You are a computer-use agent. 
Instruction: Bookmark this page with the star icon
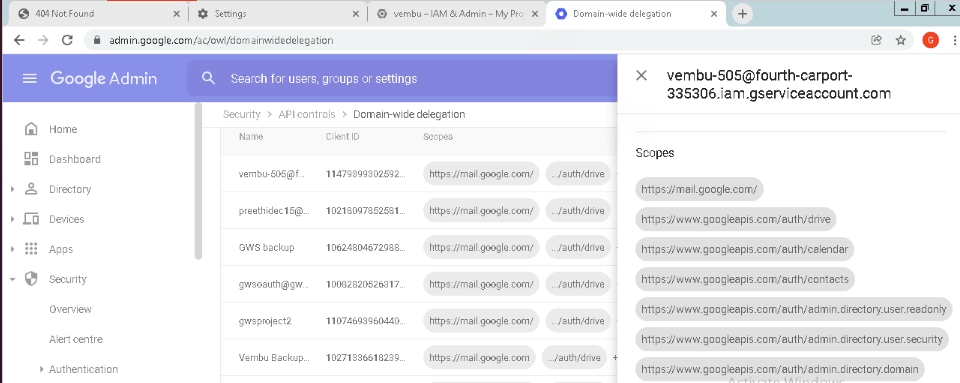901,40
